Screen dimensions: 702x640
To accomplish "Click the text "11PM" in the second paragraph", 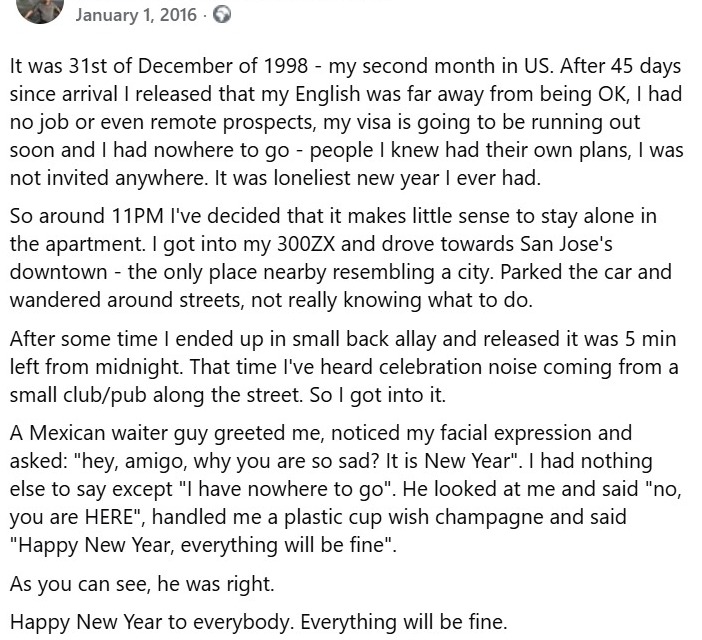I will 126,220.
